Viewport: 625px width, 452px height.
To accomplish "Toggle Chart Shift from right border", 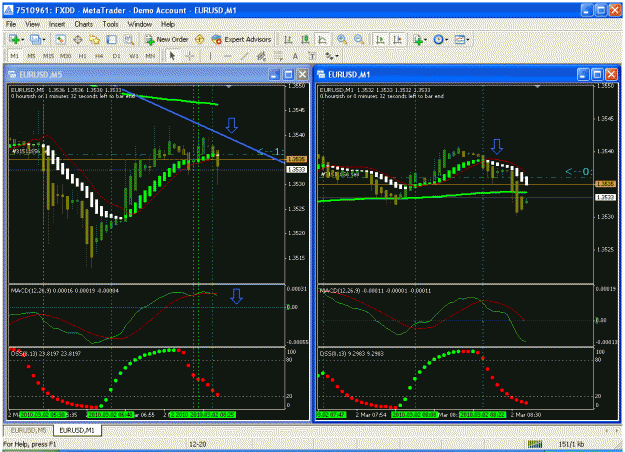I will (397, 39).
